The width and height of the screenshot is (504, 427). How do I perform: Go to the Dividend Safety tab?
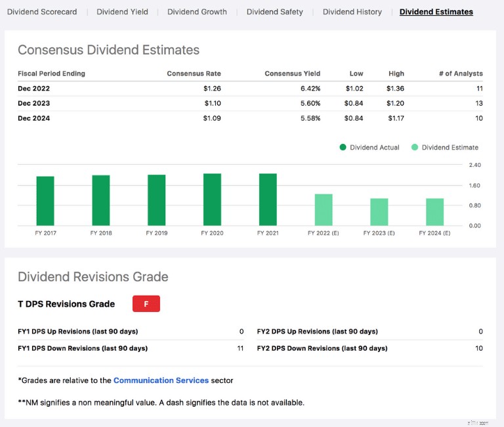(274, 12)
